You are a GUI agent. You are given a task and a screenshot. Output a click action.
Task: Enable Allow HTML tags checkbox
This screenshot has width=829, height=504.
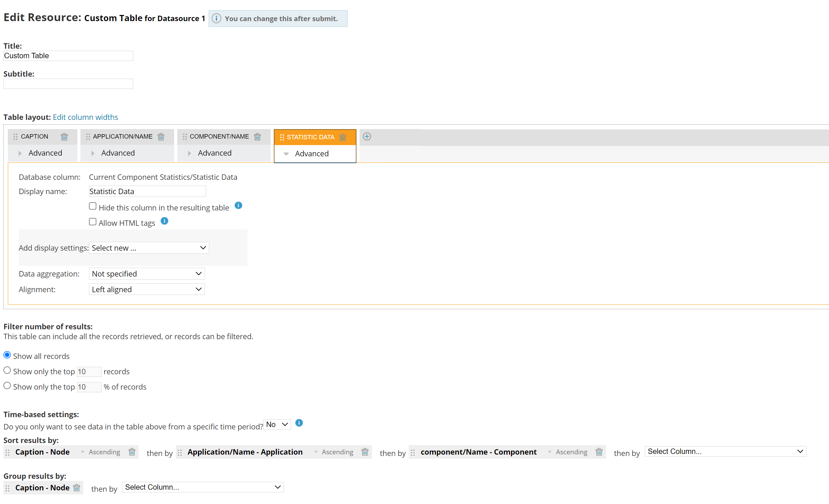[93, 222]
